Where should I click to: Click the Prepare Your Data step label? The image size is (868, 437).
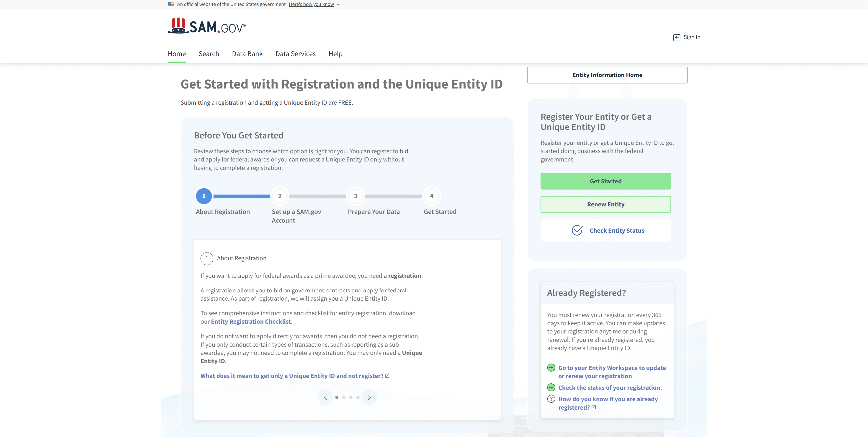pos(374,212)
